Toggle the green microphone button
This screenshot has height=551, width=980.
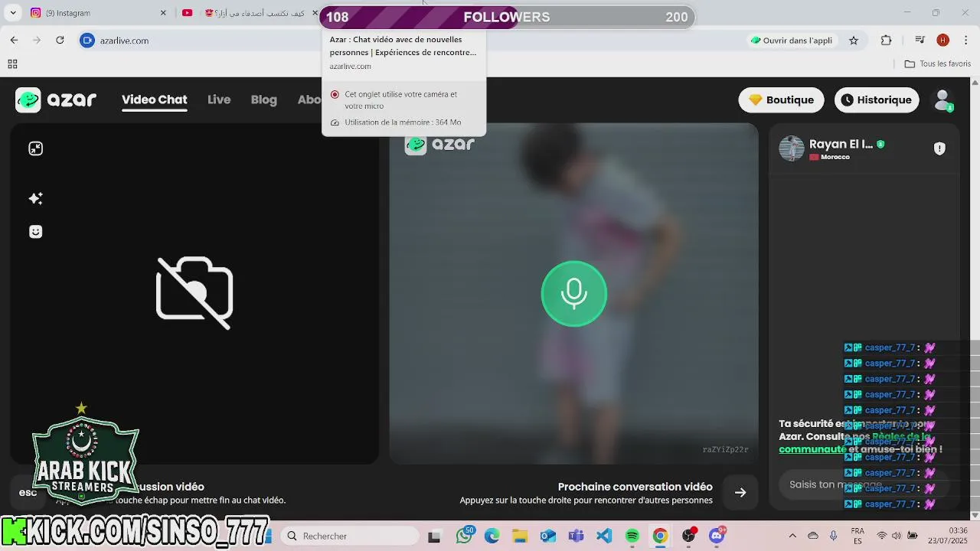573,294
